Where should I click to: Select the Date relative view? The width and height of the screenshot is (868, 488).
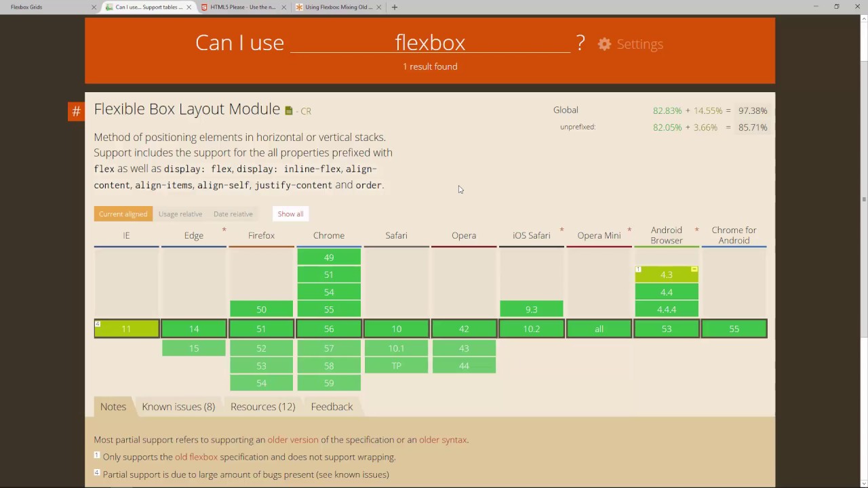click(x=233, y=213)
